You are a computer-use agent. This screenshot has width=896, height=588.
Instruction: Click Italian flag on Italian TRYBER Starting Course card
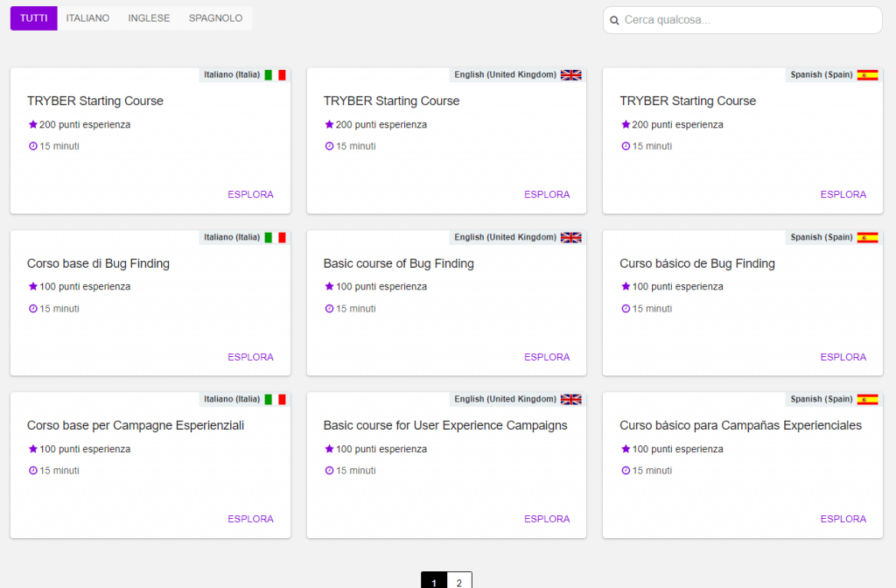click(x=275, y=75)
